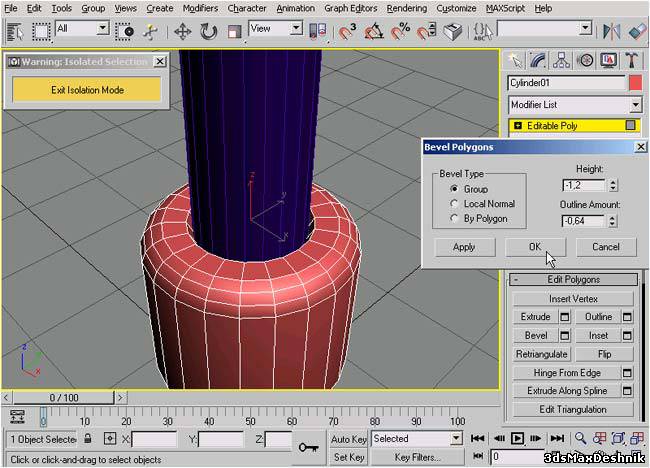This screenshot has height=468, width=650.
Task: Toggle the Spinner Snap icon
Action: tap(426, 32)
